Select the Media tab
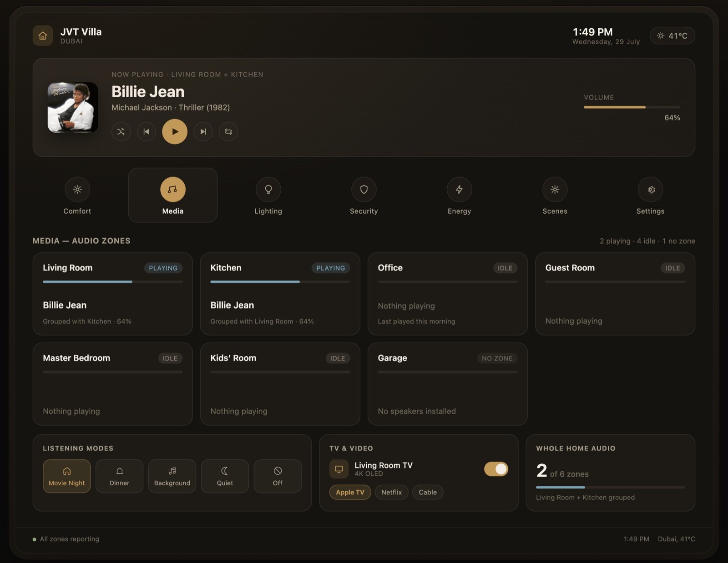 173,196
